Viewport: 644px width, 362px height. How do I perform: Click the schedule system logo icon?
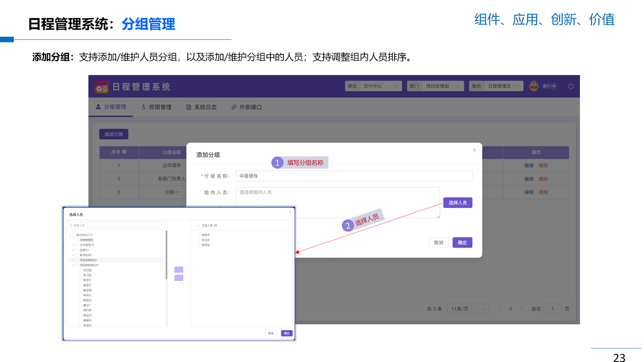point(101,86)
